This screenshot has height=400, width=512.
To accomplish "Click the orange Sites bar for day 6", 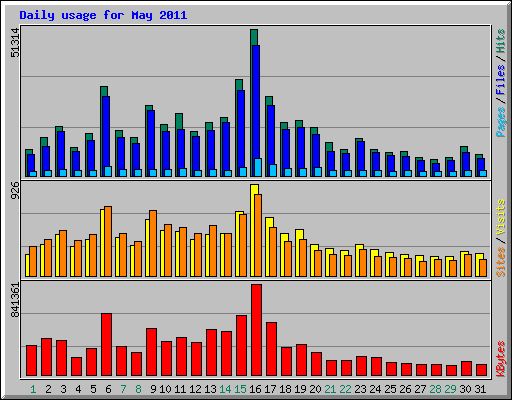I will click(108, 241).
